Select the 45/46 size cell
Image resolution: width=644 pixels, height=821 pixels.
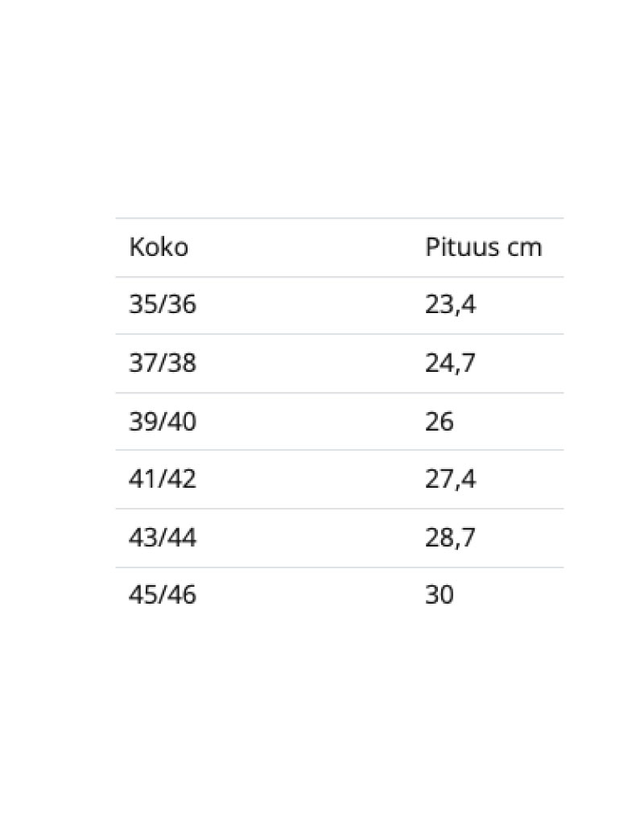coord(163,595)
